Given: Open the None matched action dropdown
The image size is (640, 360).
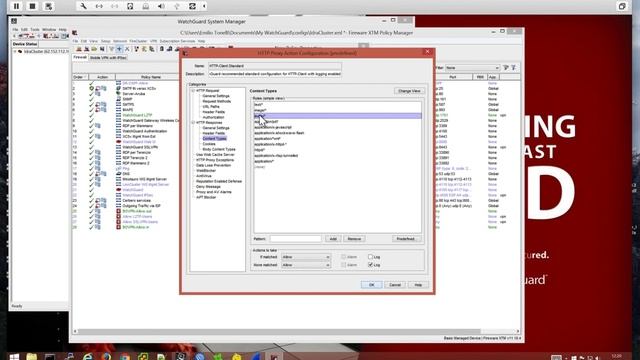Looking at the screenshot, I should pyautogui.click(x=306, y=265).
